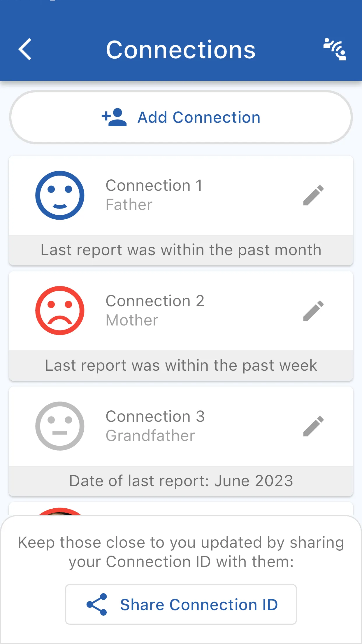Edit Connection 1 with pencil icon
This screenshot has height=644, width=362.
[x=313, y=195]
